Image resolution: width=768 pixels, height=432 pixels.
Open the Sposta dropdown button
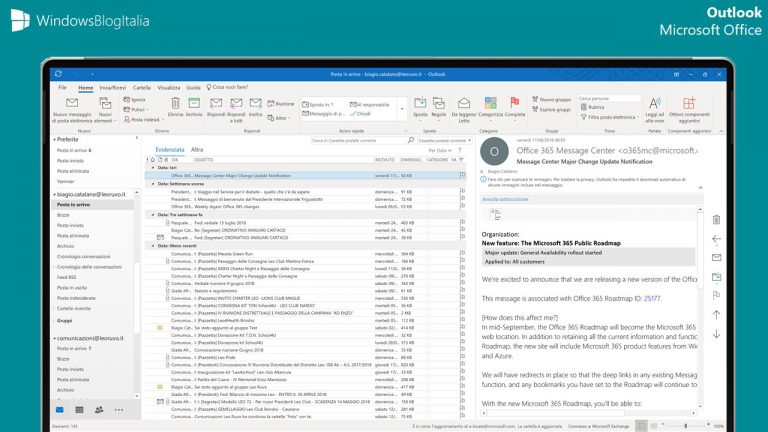tap(420, 109)
